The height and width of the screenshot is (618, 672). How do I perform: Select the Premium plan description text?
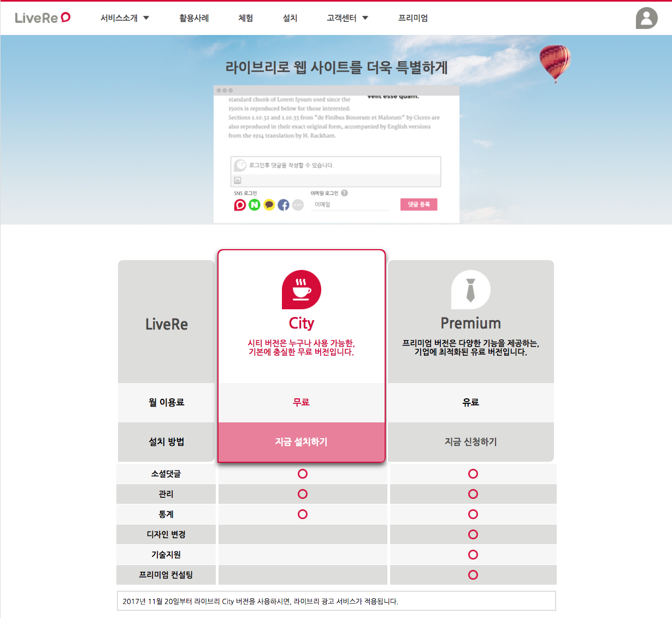pyautogui.click(x=471, y=348)
